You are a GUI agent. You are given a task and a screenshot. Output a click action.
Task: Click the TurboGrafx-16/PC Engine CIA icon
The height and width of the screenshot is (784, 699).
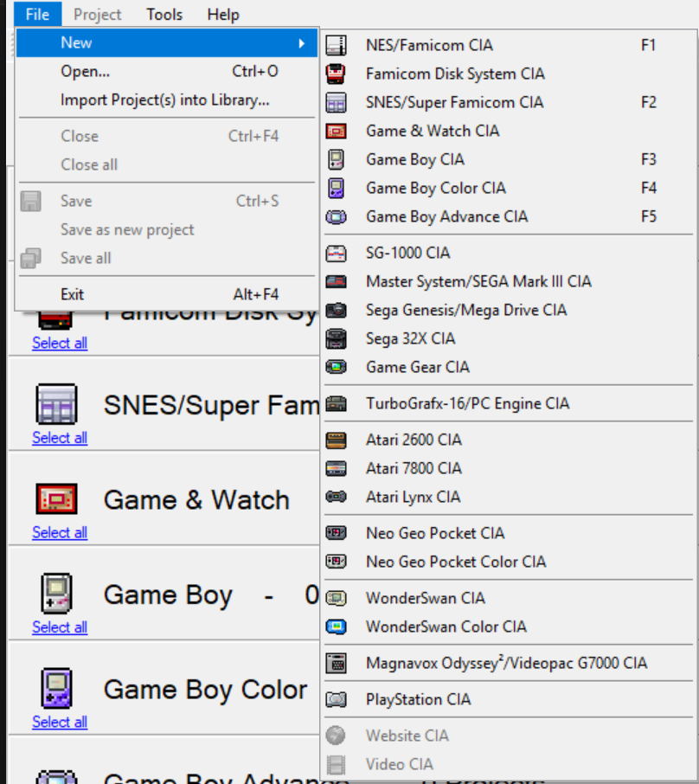click(x=336, y=403)
